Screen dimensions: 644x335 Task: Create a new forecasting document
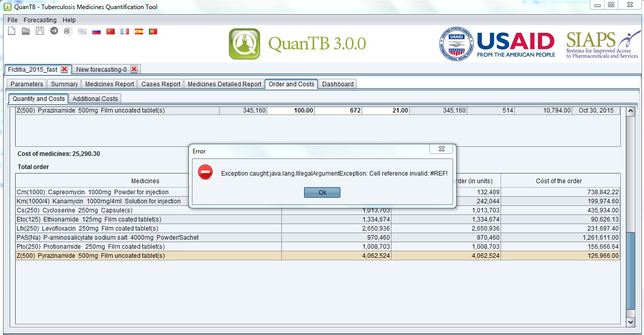[12, 31]
